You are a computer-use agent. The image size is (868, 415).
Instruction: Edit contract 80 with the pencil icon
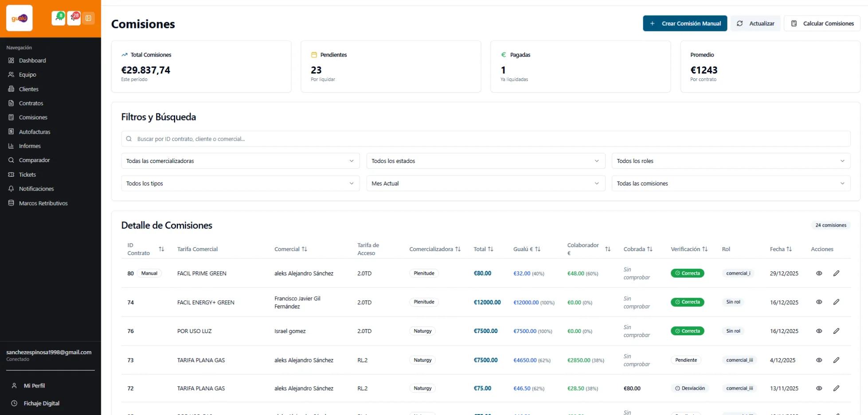836,273
